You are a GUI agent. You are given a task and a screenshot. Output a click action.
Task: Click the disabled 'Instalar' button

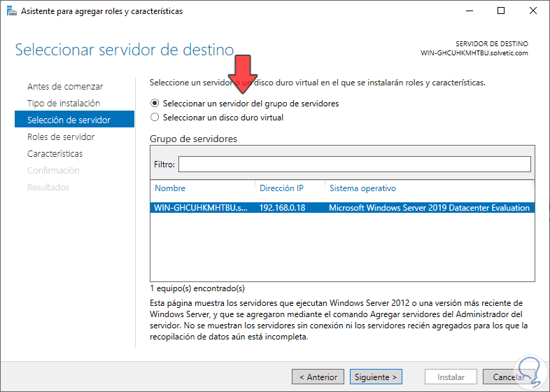[x=451, y=377]
